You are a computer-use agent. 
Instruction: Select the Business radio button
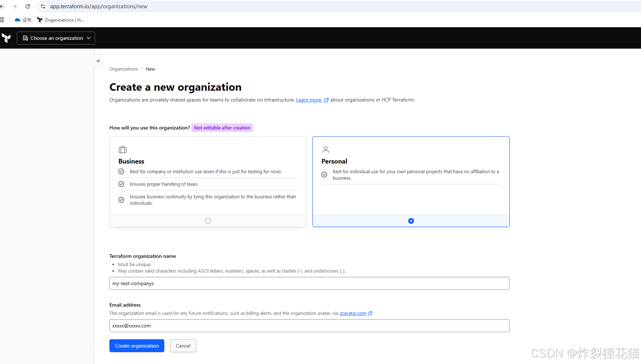(x=208, y=221)
